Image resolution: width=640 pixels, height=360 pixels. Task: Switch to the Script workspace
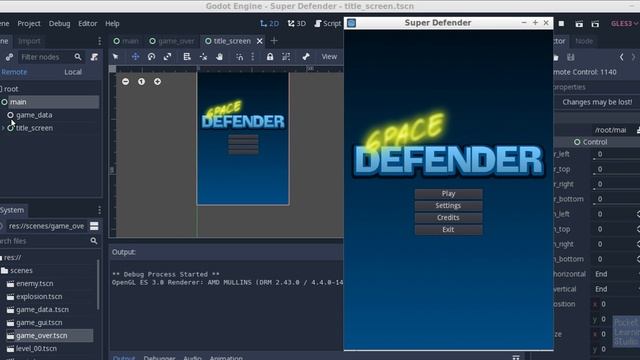pos(328,24)
